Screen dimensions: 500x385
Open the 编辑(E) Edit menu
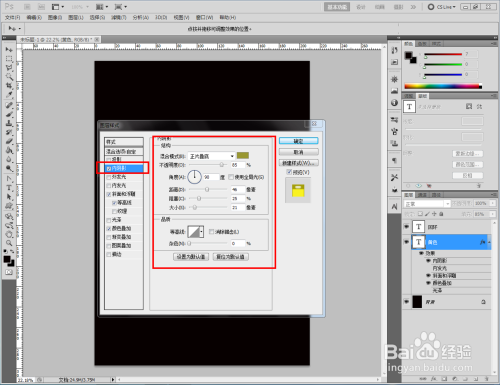coord(34,17)
